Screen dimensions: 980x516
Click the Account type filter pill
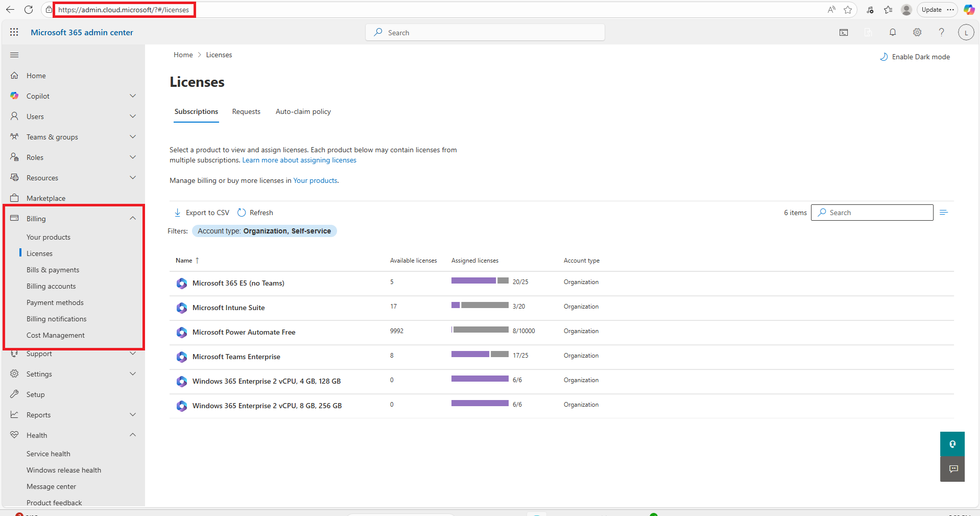[265, 231]
